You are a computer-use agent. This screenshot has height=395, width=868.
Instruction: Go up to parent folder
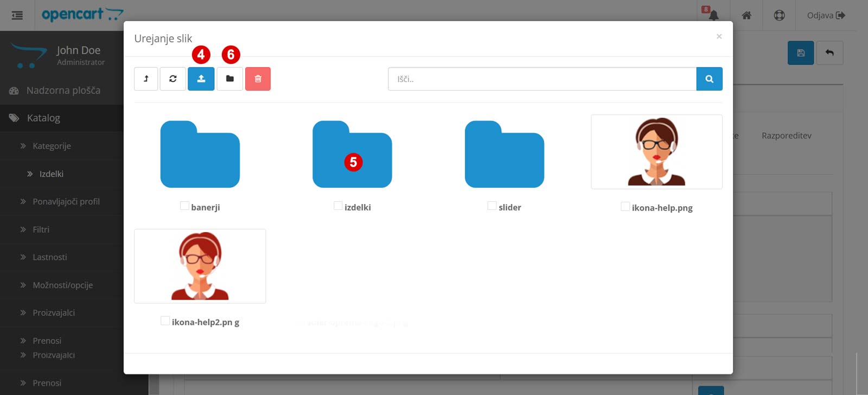146,79
